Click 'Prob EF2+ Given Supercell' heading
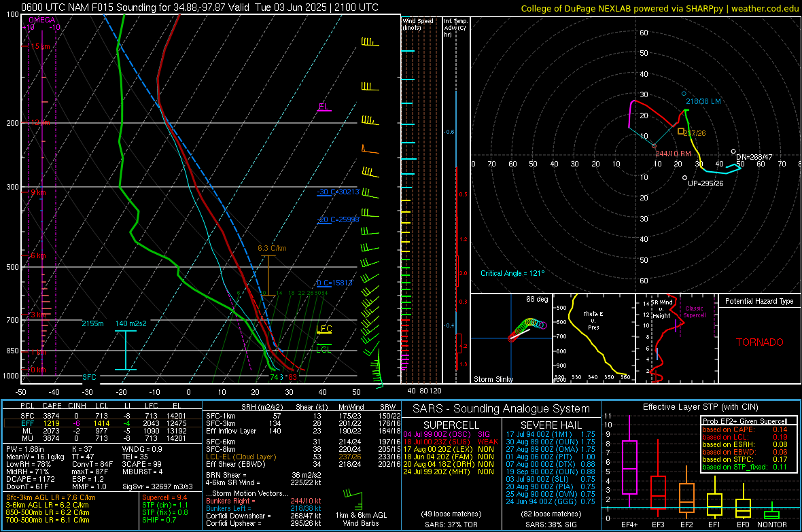Image resolution: width=802 pixels, height=532 pixels. tap(745, 421)
